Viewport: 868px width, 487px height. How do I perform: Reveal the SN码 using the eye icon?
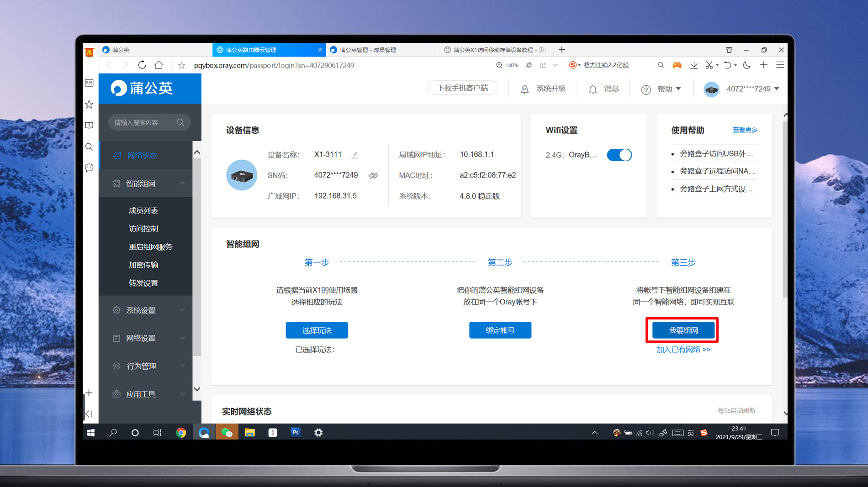tap(373, 175)
